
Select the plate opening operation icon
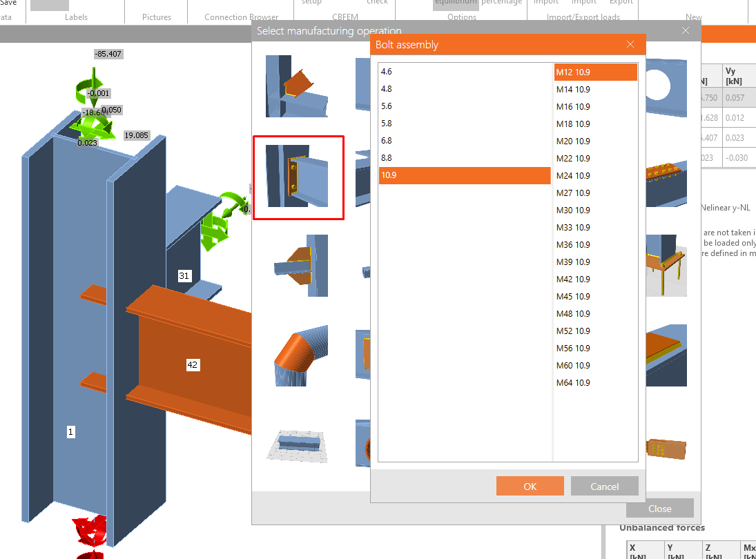point(666,86)
